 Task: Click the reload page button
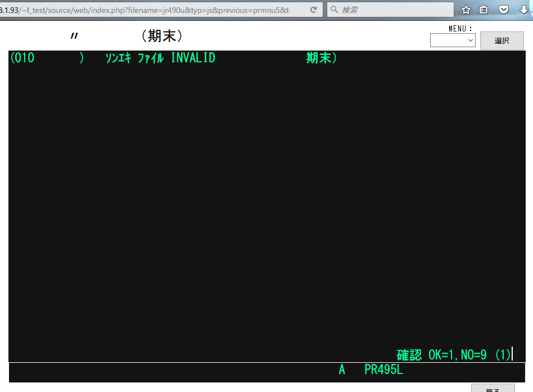point(313,10)
